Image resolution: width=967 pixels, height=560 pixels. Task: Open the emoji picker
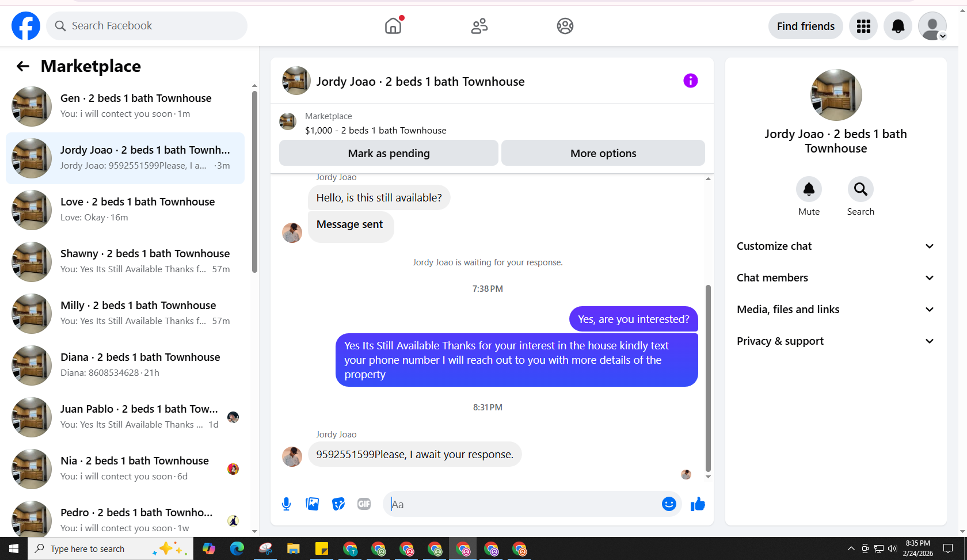(669, 504)
